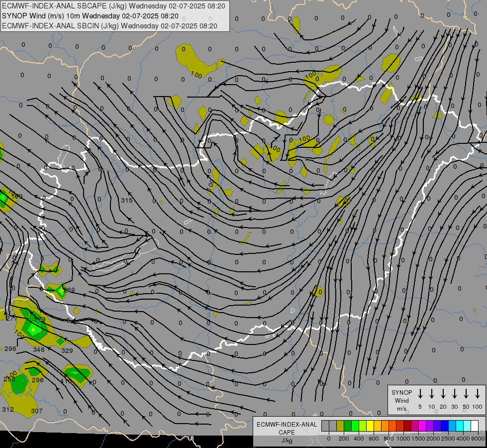The width and height of the screenshot is (487, 448).
Task: Click the 400 tick label on color scale
Action: (x=359, y=439)
